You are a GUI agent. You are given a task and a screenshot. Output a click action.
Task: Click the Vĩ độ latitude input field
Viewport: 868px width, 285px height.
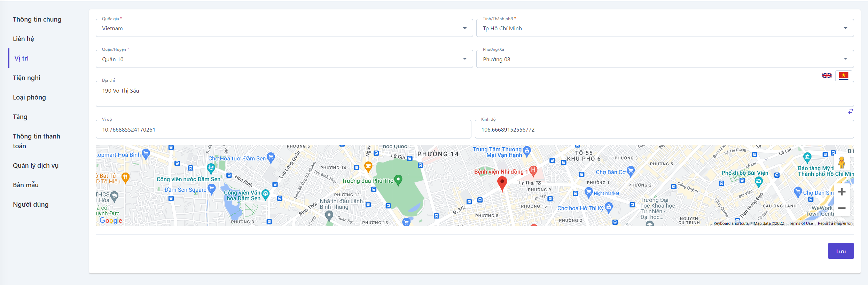click(283, 130)
